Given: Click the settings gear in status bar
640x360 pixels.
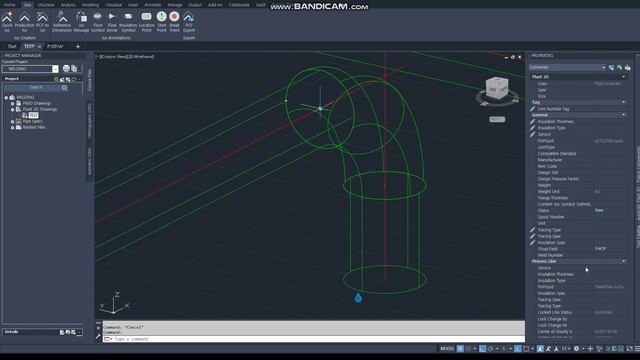Looking at the screenshot, I should 576,349.
